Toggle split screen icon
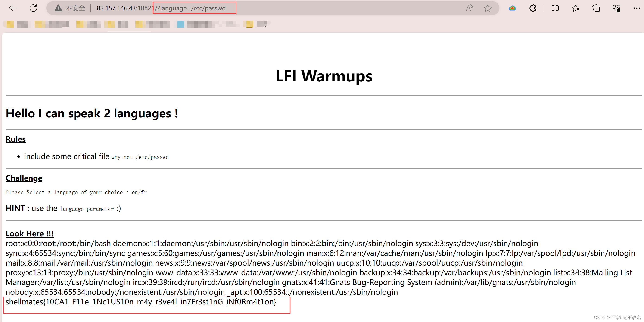 coord(555,8)
